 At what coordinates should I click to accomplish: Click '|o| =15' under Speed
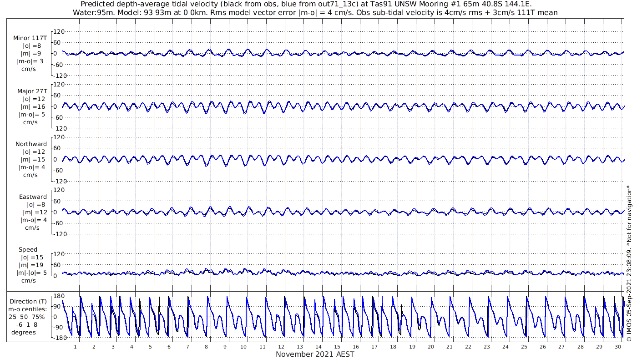[x=33, y=258]
